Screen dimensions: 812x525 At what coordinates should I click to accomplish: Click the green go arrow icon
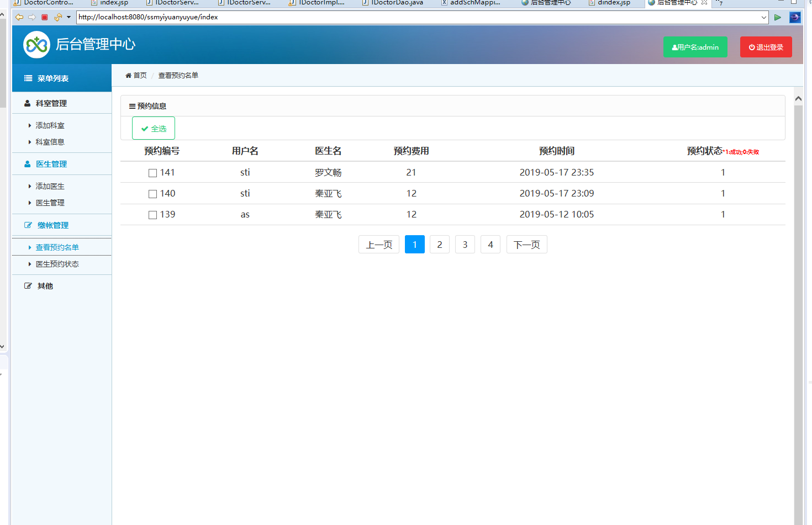[778, 17]
